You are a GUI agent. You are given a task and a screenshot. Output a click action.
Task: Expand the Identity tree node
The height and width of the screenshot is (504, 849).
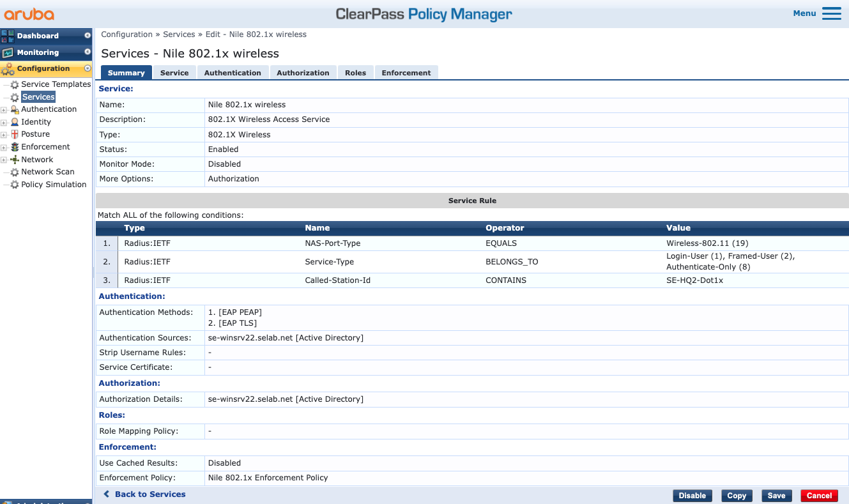[4, 122]
